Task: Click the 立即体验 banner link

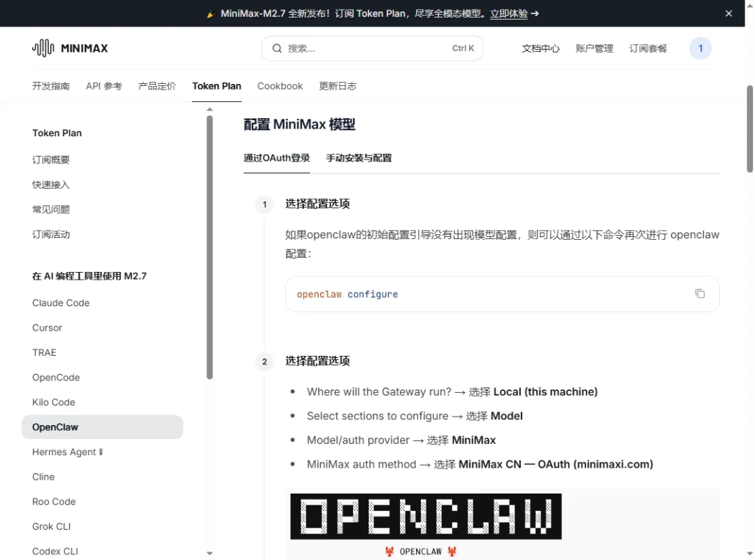Action: [x=508, y=13]
